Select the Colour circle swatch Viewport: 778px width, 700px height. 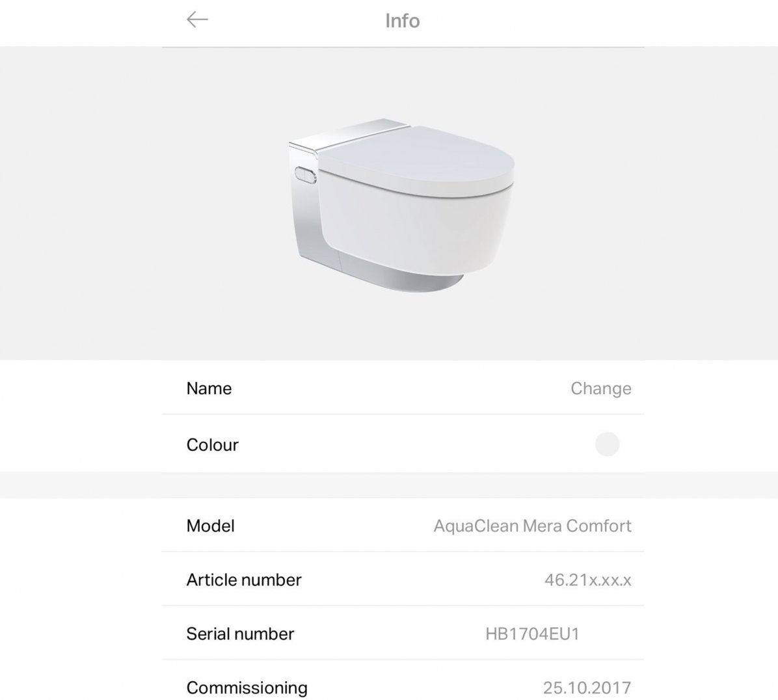coord(607,444)
